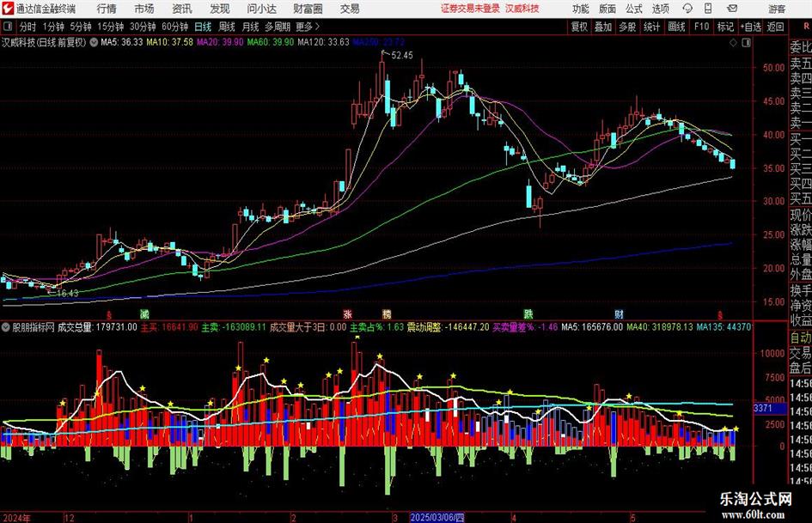Click the 2025/03/06/四 date label
The height and width of the screenshot is (523, 812).
[437, 517]
